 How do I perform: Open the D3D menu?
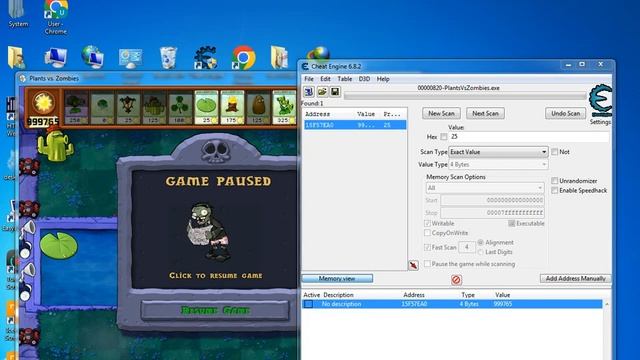click(x=364, y=79)
